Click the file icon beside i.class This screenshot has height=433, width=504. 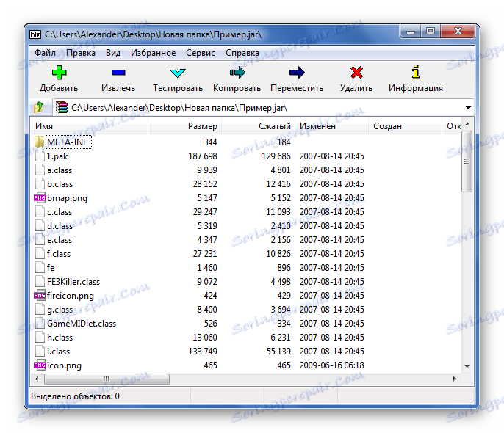(x=40, y=351)
